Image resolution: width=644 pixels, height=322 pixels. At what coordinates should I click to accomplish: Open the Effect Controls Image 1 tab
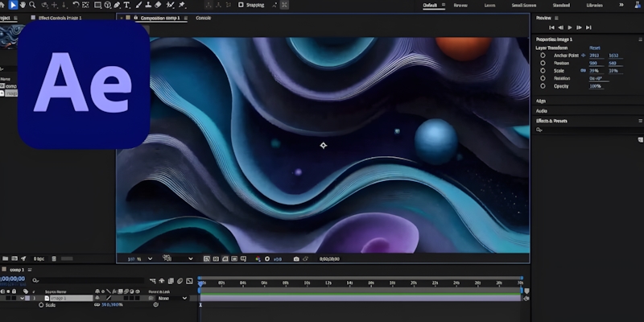click(60, 18)
